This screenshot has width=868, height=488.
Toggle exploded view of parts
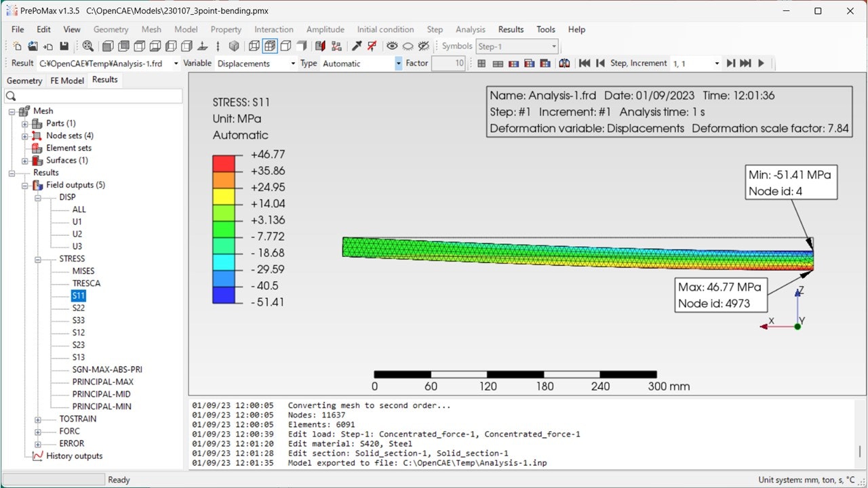[336, 46]
